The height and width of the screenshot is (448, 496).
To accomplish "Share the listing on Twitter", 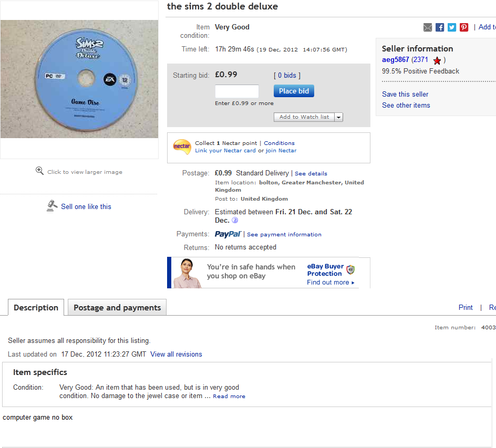I will pos(452,27).
